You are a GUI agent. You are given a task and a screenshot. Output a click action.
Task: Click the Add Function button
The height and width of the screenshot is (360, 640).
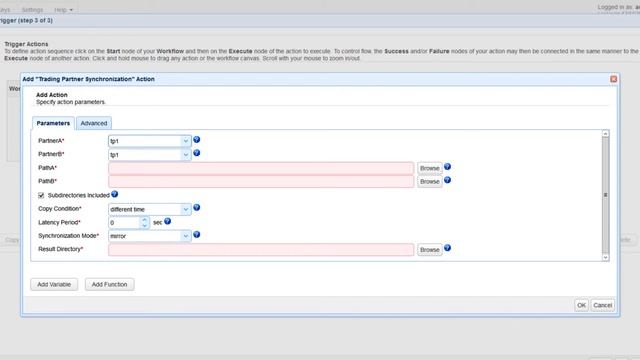[109, 284]
